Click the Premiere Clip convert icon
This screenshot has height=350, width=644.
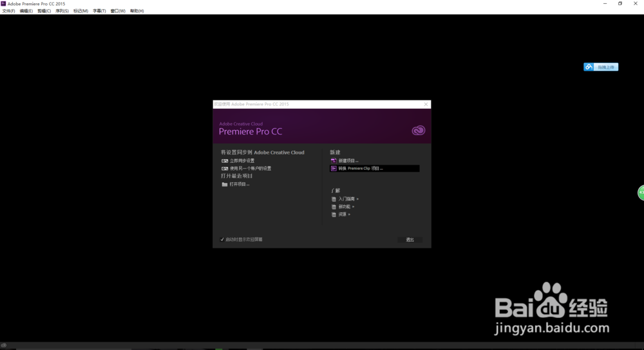334,169
